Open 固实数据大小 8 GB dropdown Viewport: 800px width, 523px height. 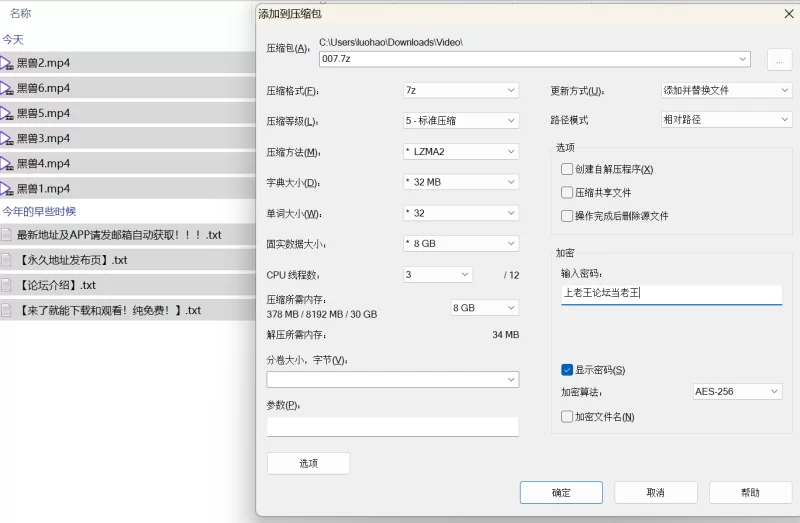click(461, 244)
